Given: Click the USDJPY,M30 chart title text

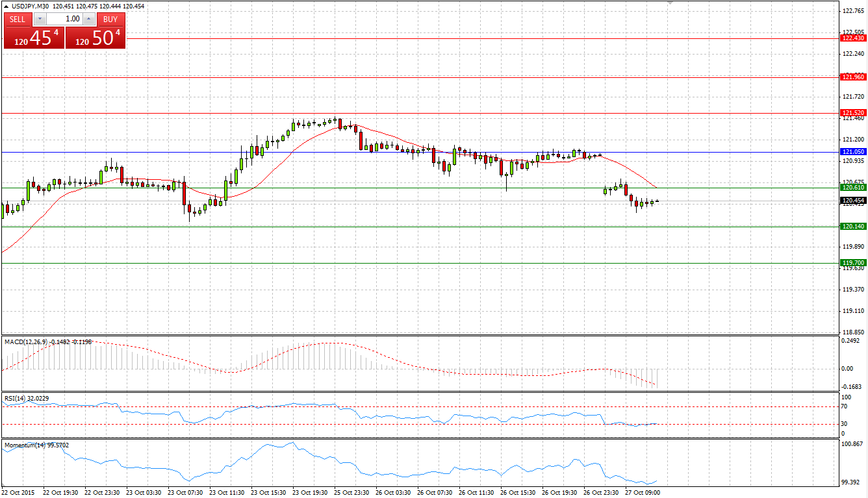Looking at the screenshot, I should [30, 6].
